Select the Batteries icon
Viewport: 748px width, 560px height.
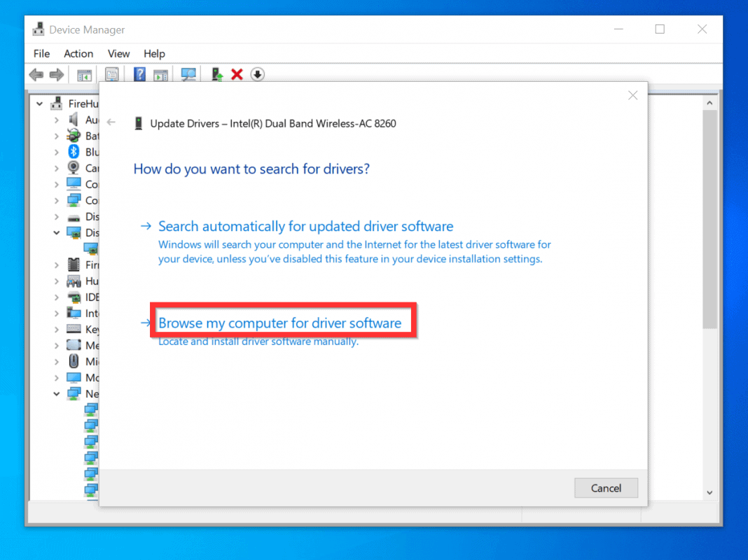[x=74, y=135]
